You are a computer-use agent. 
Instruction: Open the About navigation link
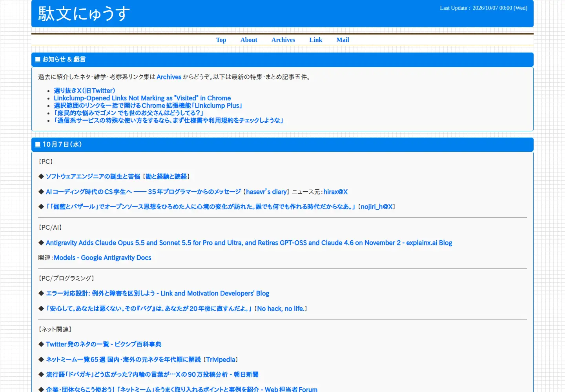coord(249,40)
